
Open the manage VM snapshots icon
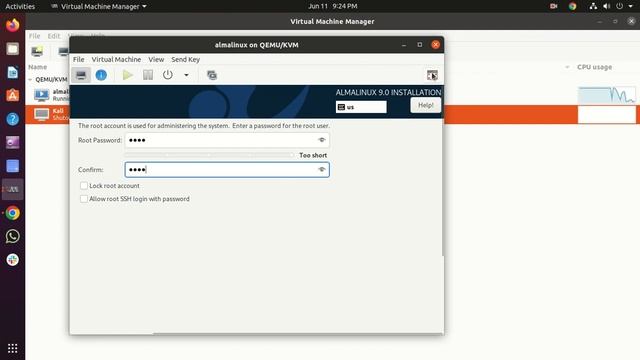pyautogui.click(x=212, y=75)
